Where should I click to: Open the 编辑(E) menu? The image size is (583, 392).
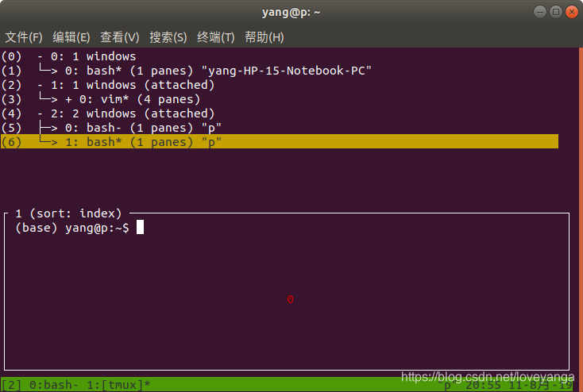point(71,37)
